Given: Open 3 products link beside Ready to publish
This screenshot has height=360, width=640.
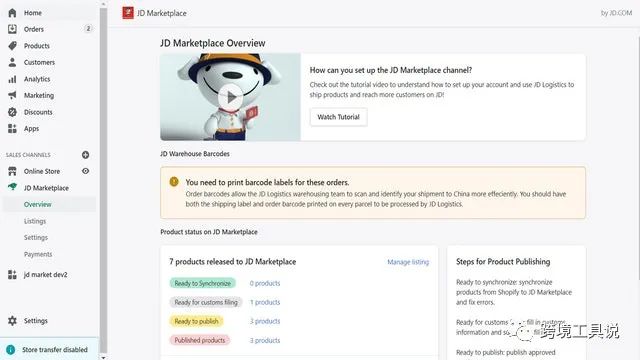Looking at the screenshot, I should click(265, 321).
